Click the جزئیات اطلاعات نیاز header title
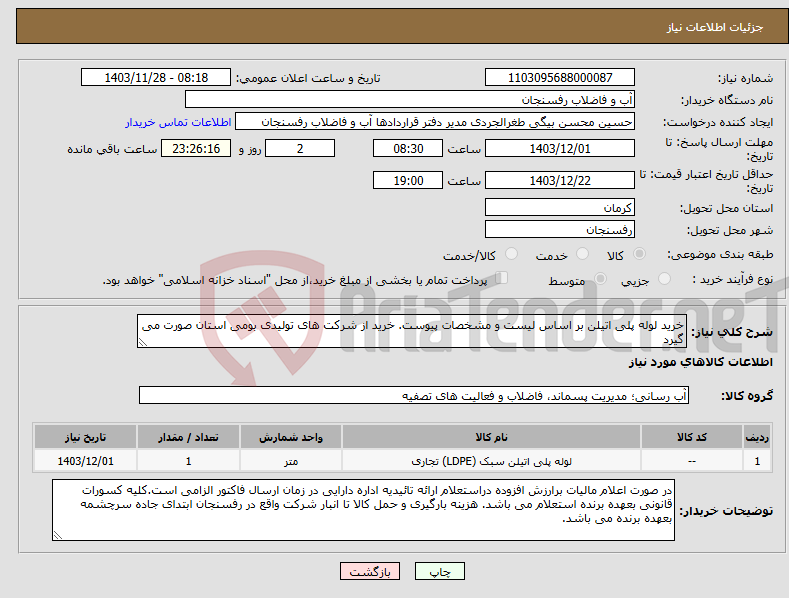This screenshot has height=598, width=789. 715,27
